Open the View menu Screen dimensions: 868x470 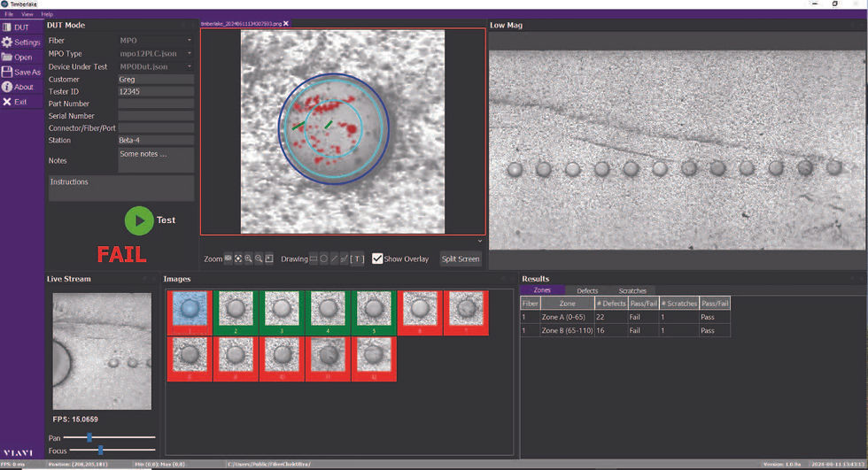[x=27, y=14]
